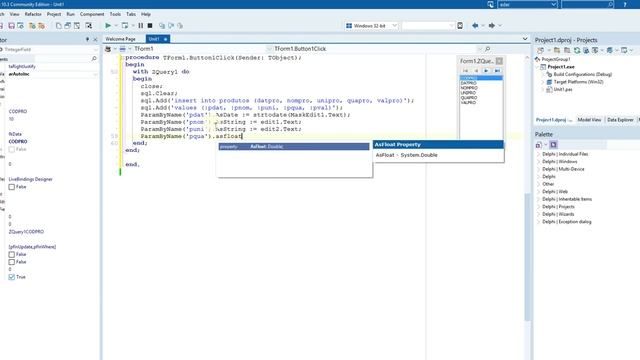This screenshot has width=640, height=360.
Task: Open the layout dropdown in title bar
Action: click(553, 4)
